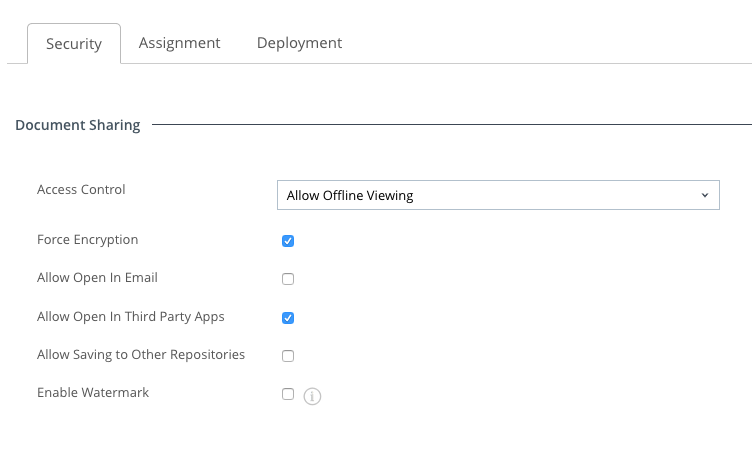This screenshot has width=752, height=451.
Task: Disable Allow Open In Third Party Apps checkbox
Action: point(288,318)
